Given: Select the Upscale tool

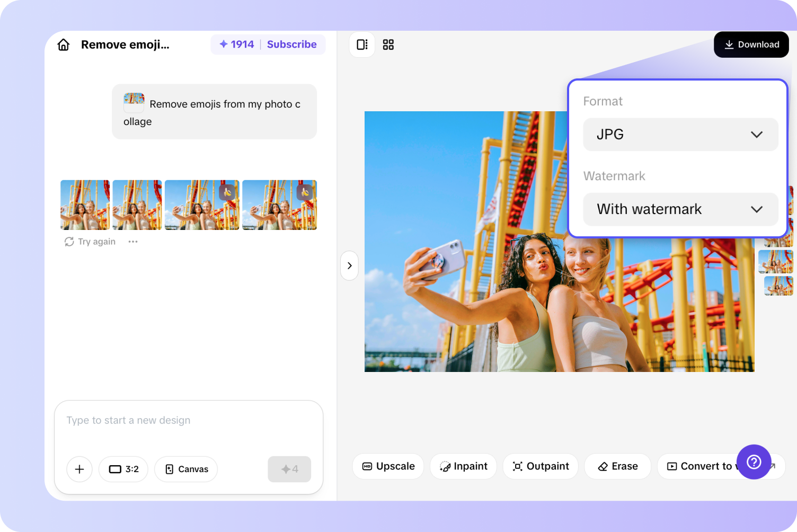Looking at the screenshot, I should coord(388,466).
